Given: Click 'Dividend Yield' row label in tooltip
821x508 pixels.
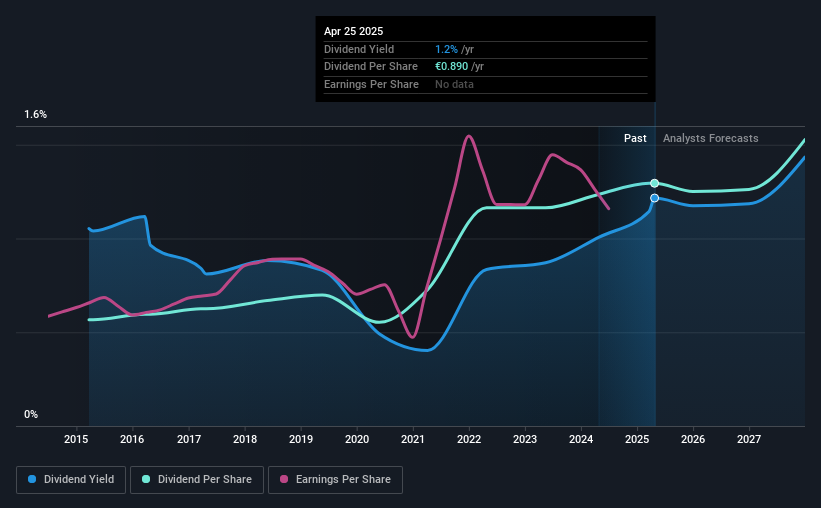Looking at the screenshot, I should (x=359, y=49).
